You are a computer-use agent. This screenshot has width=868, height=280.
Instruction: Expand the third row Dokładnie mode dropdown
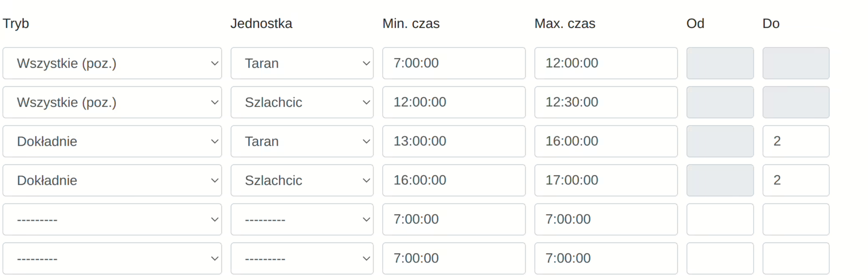click(112, 141)
